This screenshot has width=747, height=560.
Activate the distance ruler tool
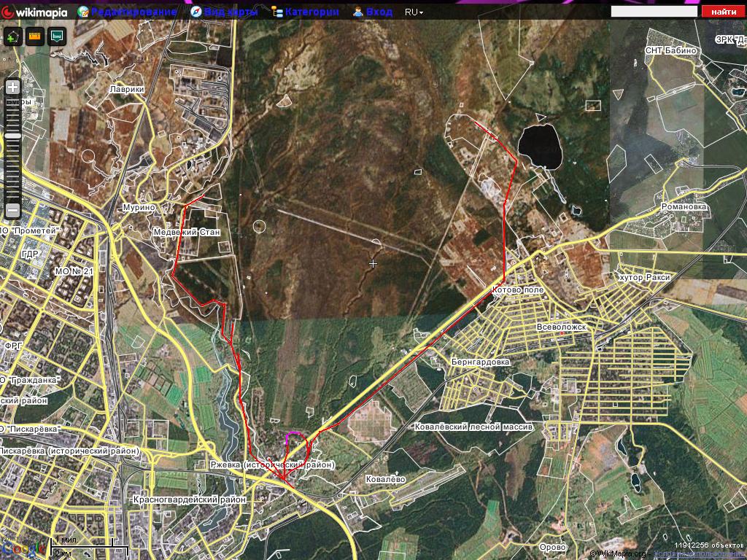pyautogui.click(x=34, y=36)
